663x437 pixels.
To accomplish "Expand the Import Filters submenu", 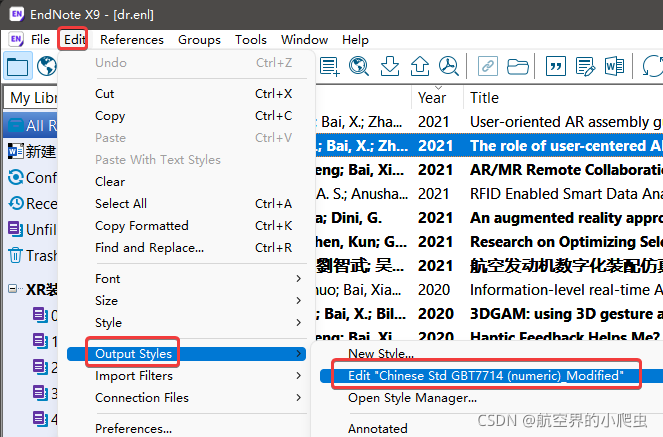I will 186,376.
